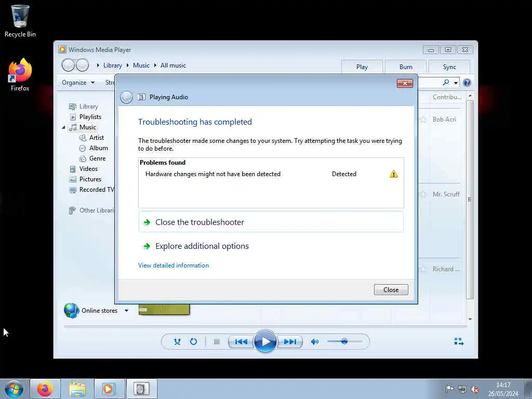Click the olive album art thumbnail
Image resolution: width=532 pixels, height=399 pixels.
164,310
